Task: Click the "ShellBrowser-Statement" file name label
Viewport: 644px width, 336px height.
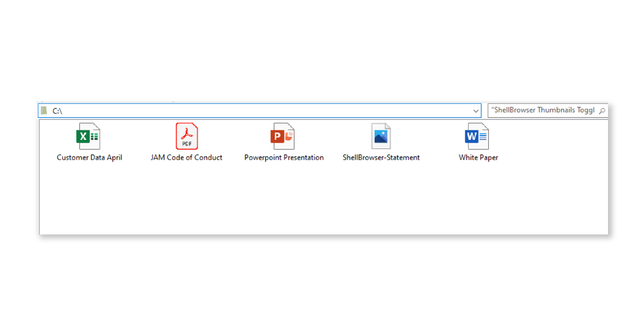Action: click(x=381, y=158)
